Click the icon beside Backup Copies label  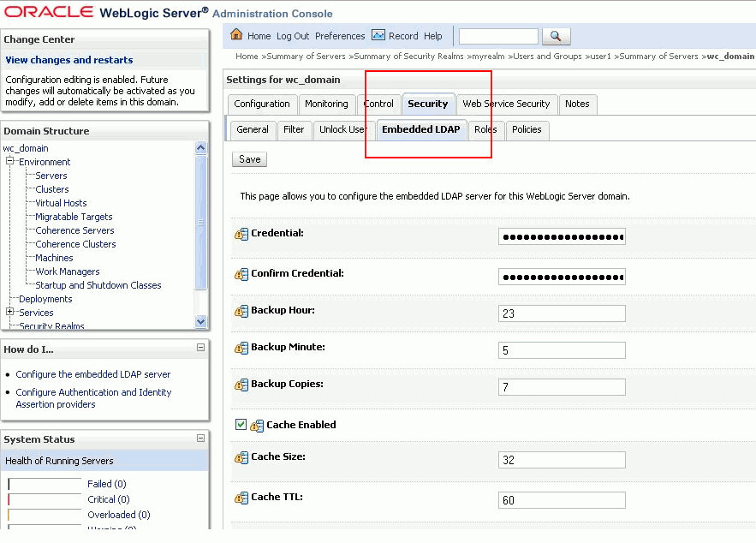[x=241, y=385]
